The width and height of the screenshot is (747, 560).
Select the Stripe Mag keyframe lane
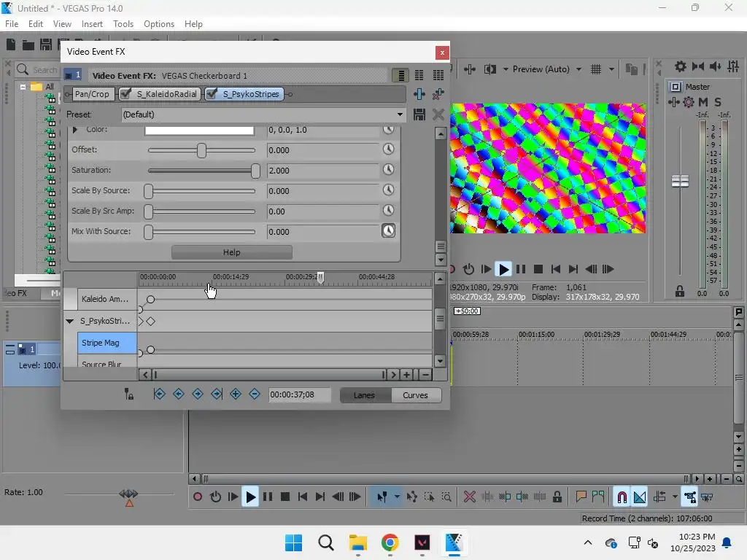pos(107,343)
